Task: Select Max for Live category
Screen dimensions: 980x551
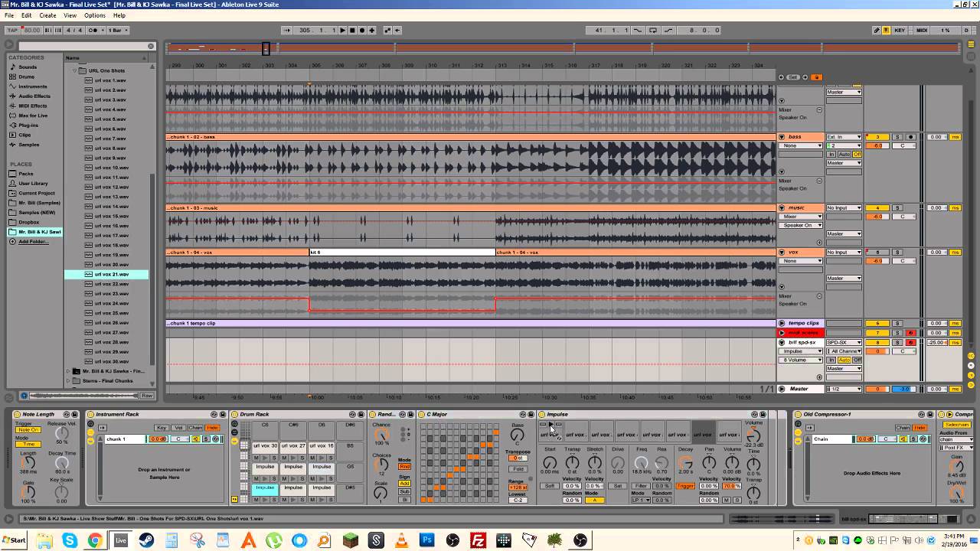Action: [x=33, y=116]
